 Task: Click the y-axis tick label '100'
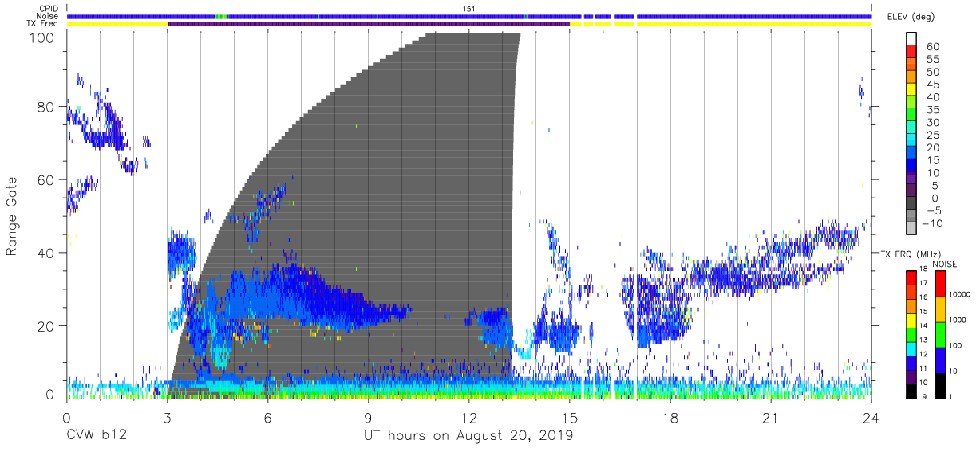43,37
